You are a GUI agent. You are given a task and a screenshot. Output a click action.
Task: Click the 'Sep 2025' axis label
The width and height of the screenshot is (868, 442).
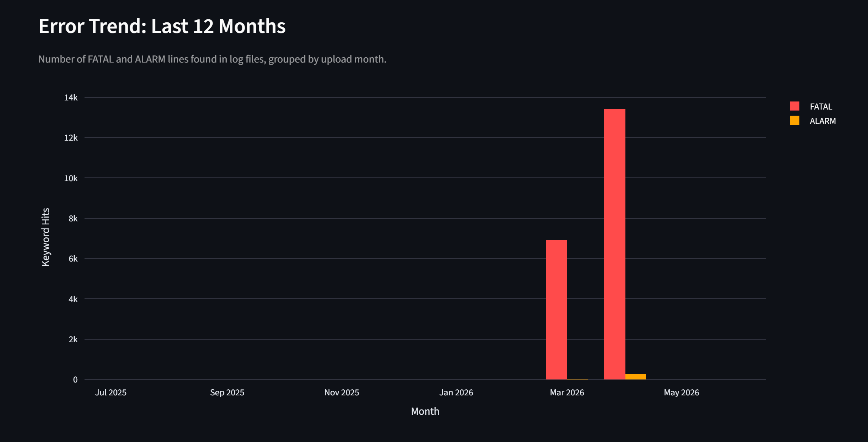[x=227, y=393]
